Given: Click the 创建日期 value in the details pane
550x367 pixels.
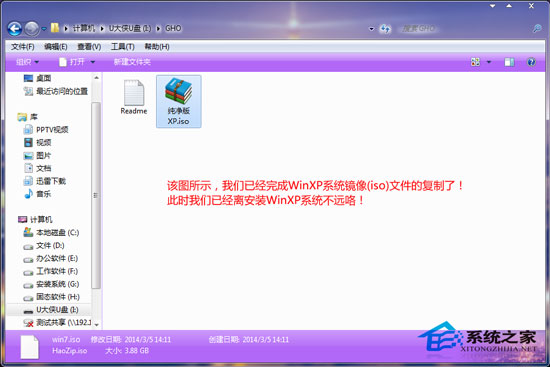Looking at the screenshot, I should [266, 340].
